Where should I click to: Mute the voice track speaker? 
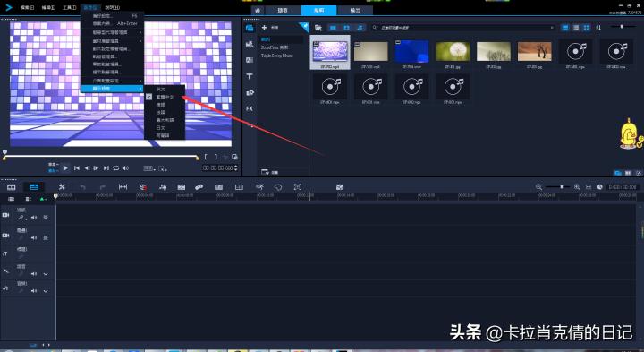point(34,274)
